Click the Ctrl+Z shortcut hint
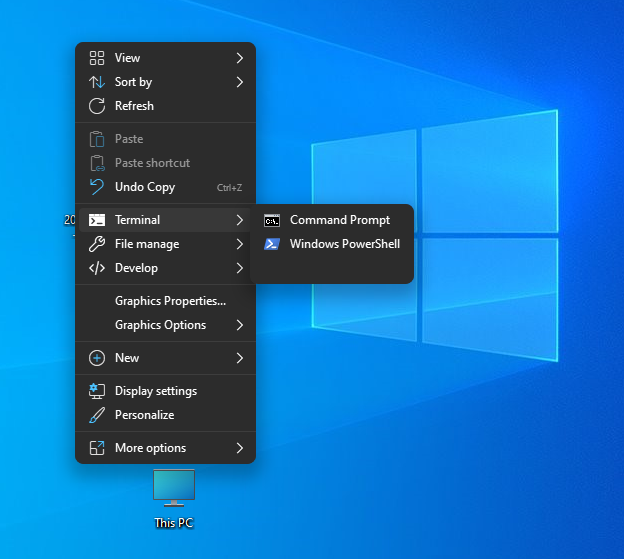The height and width of the screenshot is (559, 624). [229, 188]
